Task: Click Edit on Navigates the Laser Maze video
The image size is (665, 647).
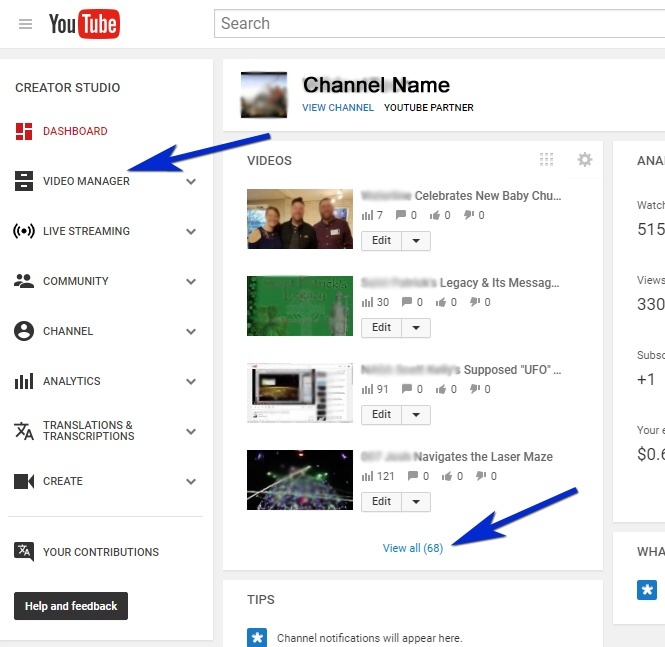Action: (381, 502)
